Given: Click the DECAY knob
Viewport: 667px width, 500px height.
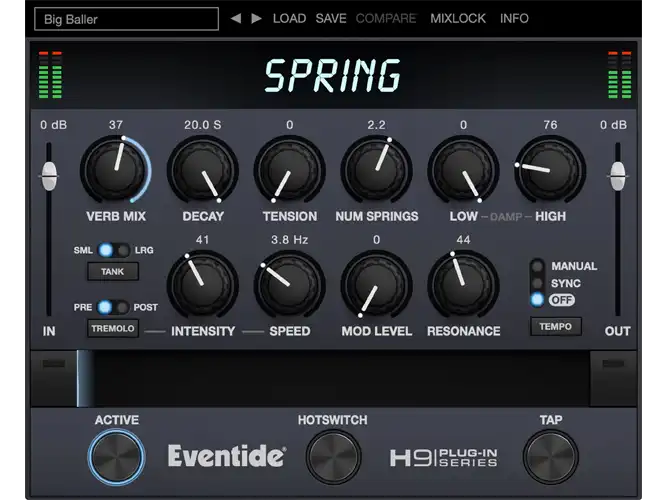Looking at the screenshot, I should click(203, 170).
